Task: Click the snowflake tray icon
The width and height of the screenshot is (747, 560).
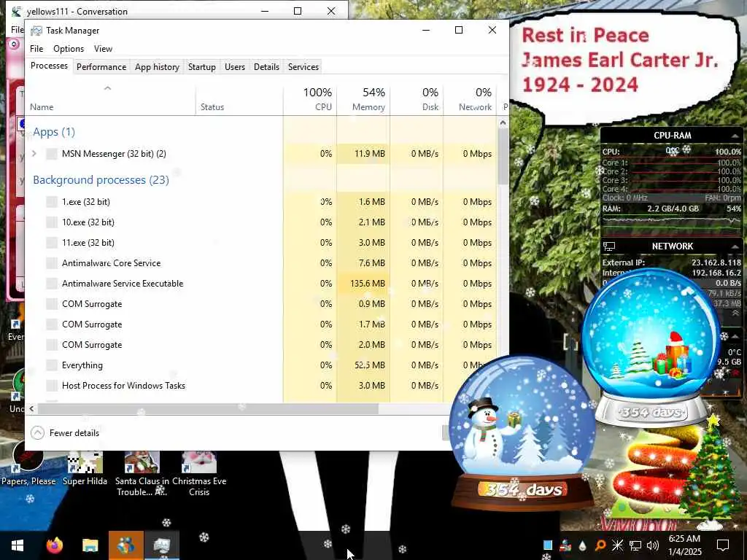Action: click(x=617, y=545)
